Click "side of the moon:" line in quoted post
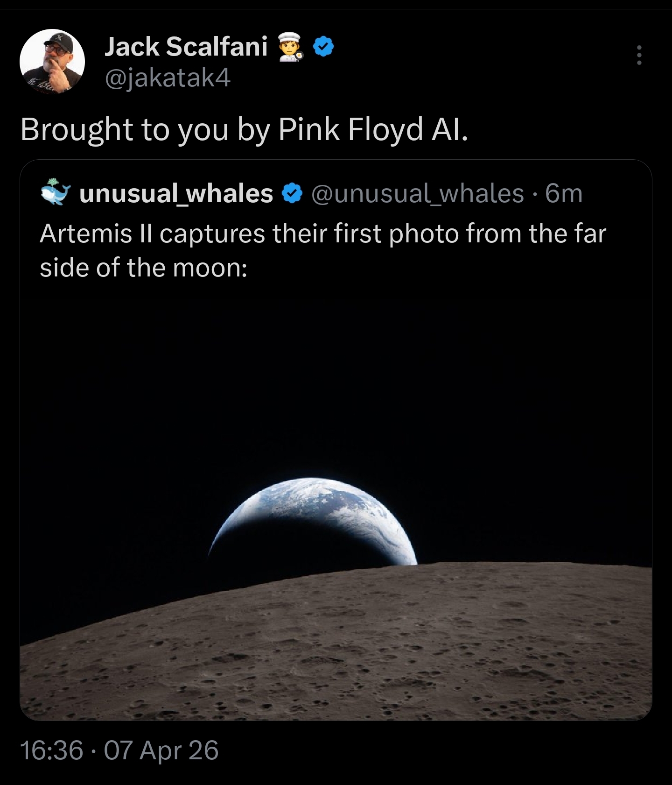This screenshot has height=785, width=672. [x=143, y=268]
